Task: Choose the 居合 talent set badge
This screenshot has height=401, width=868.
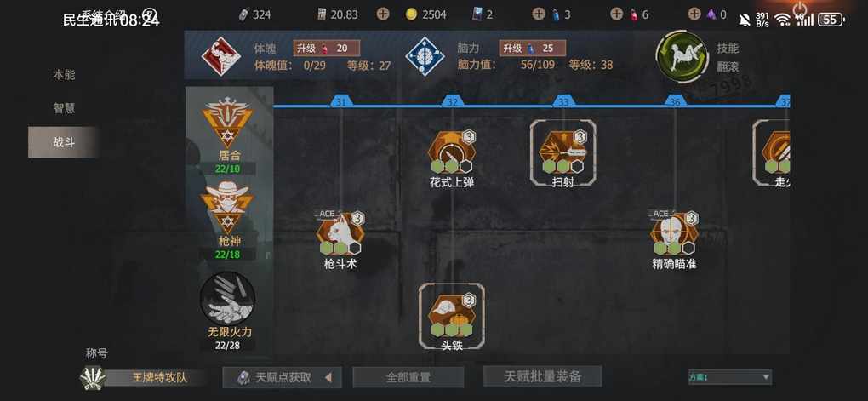Action: click(x=227, y=123)
